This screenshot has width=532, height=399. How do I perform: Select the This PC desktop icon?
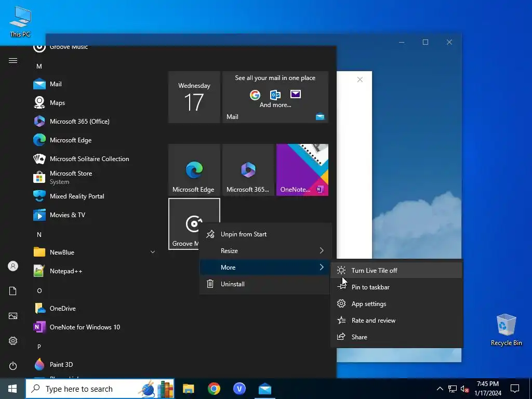[20, 21]
